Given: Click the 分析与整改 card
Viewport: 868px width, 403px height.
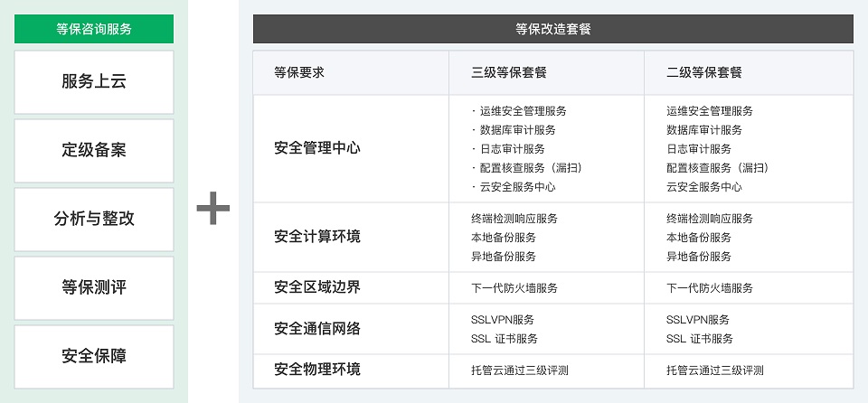Looking at the screenshot, I should click(94, 220).
